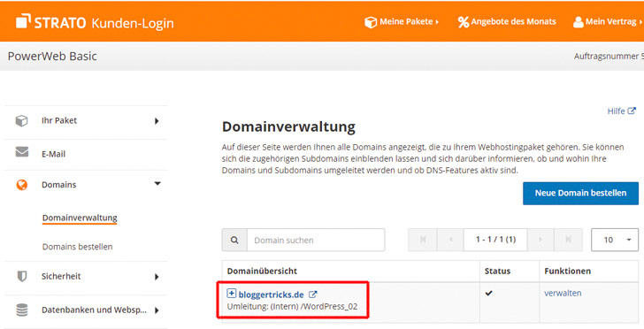Click the E-Mail envelope icon
Image resolution: width=644 pixels, height=329 pixels.
22,152
